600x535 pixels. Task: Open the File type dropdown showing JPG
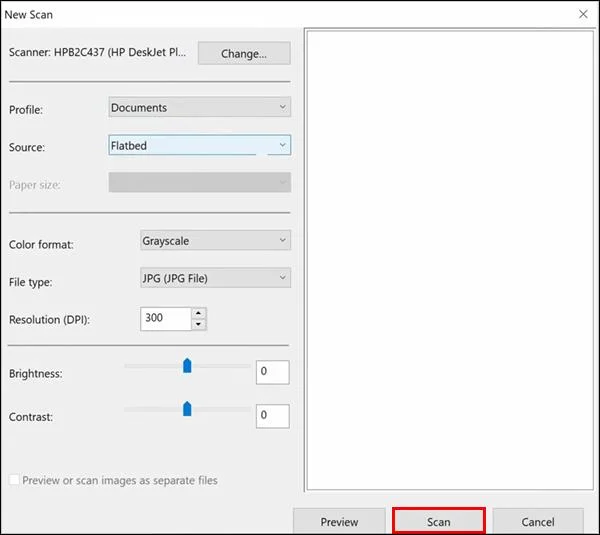coord(215,278)
